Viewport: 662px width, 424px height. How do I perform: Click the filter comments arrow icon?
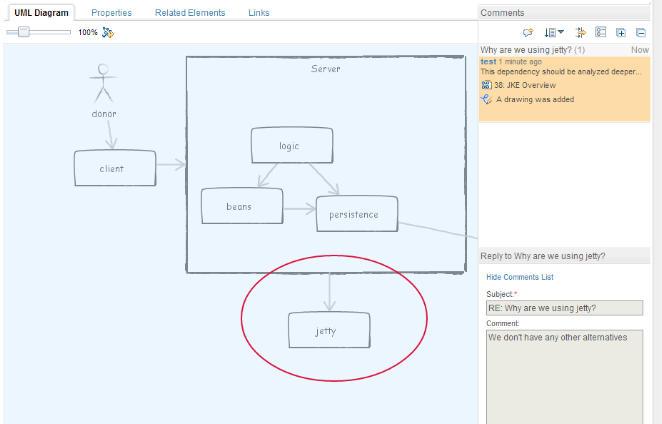pos(580,33)
